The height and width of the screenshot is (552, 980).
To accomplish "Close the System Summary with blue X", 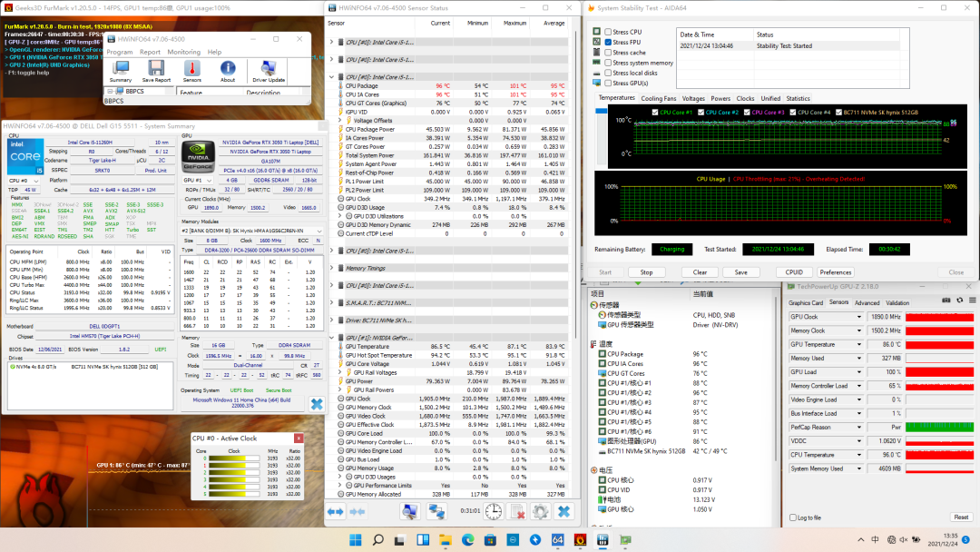I will coord(317,404).
